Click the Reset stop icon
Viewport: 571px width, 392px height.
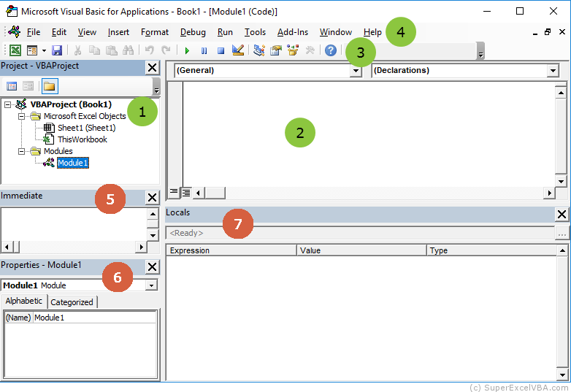point(221,50)
